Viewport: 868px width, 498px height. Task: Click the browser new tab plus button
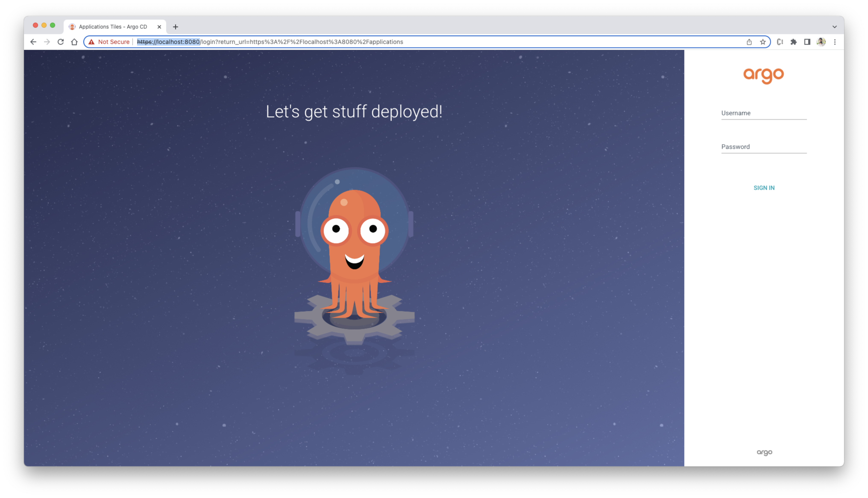[x=175, y=26]
